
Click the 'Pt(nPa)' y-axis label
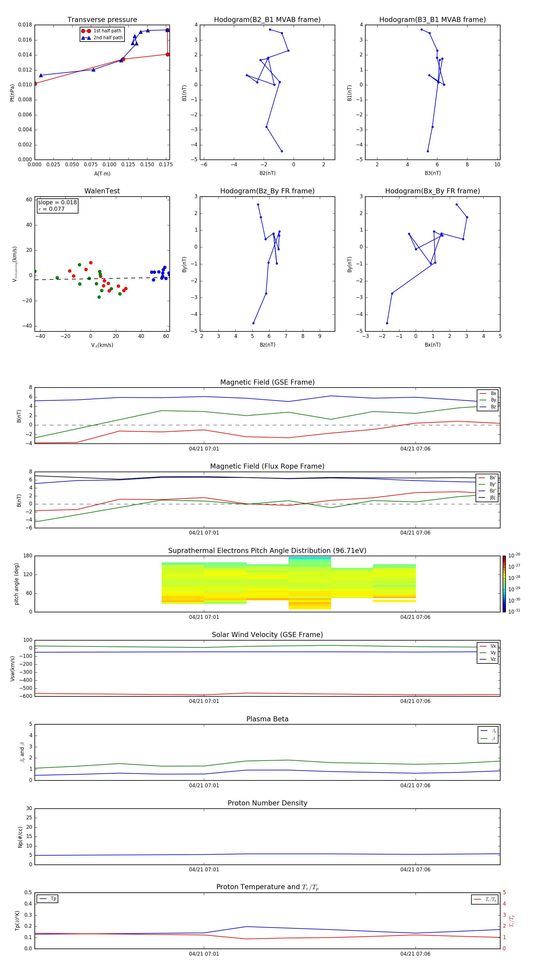[x=12, y=93]
